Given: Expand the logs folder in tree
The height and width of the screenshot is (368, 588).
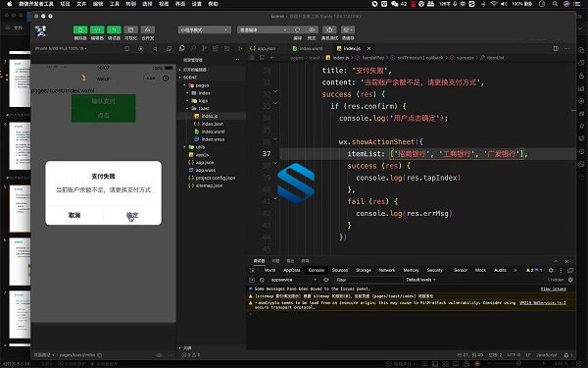Looking at the screenshot, I should [x=212, y=101].
